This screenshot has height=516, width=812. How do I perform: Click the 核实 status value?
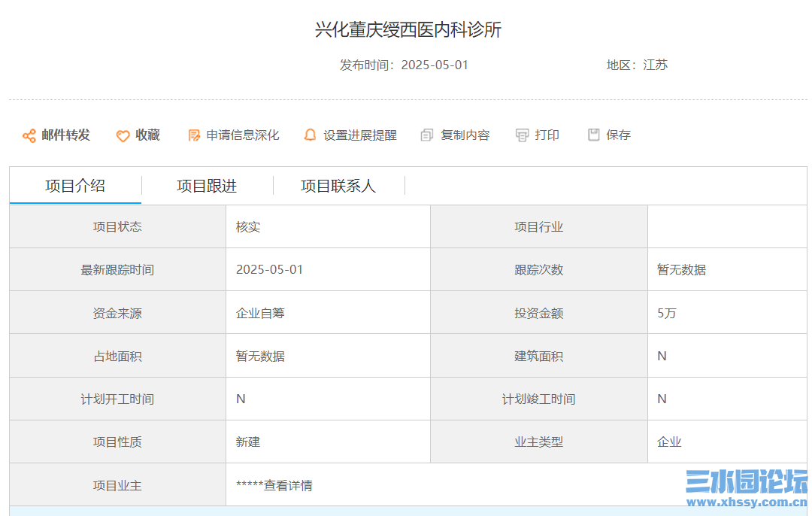pos(248,227)
